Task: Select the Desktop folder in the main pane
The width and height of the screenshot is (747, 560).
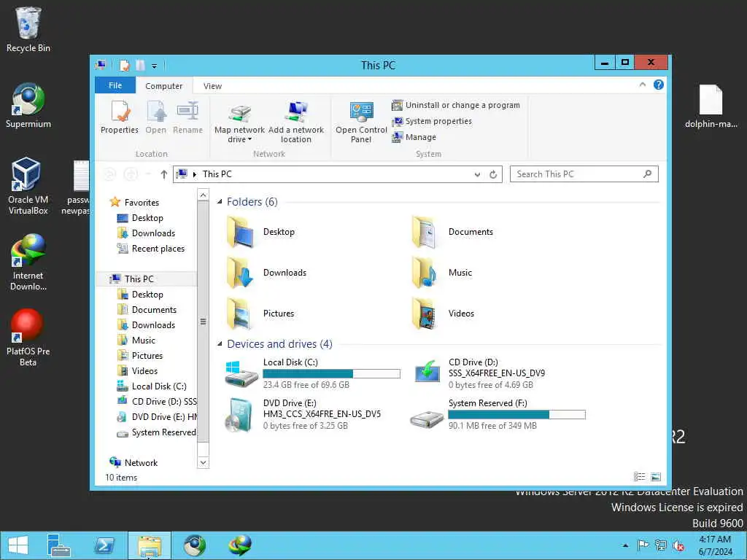Action: [x=261, y=232]
